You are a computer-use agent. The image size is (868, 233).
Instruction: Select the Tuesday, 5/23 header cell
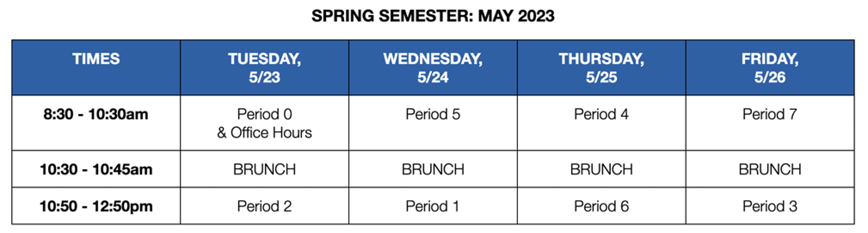click(265, 68)
